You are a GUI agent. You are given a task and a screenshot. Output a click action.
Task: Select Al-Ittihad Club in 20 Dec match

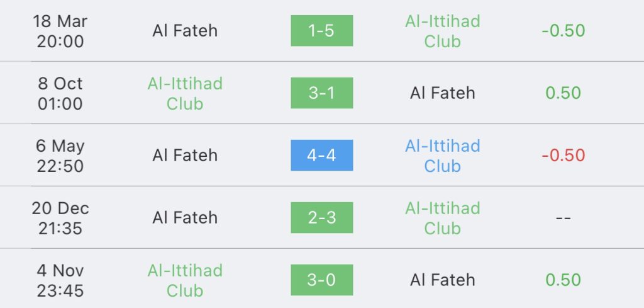pos(442,218)
